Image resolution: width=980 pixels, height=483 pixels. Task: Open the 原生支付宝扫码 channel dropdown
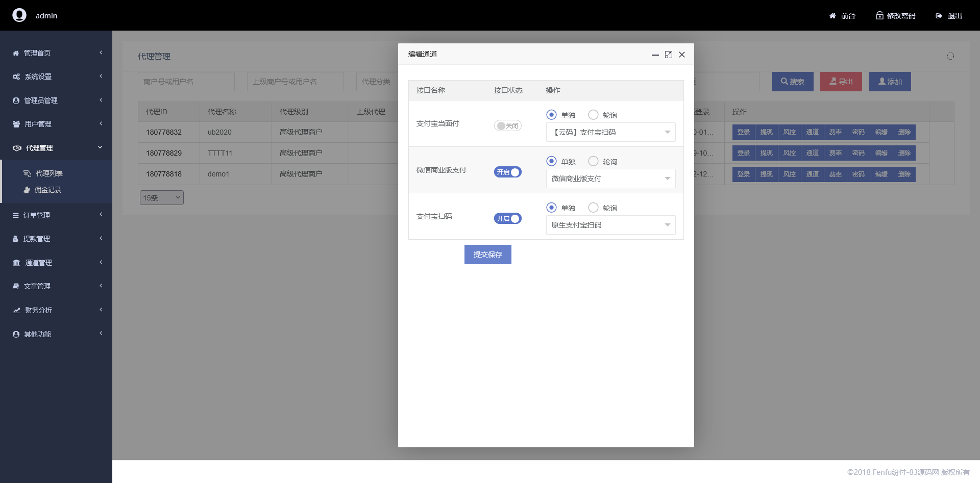[610, 225]
